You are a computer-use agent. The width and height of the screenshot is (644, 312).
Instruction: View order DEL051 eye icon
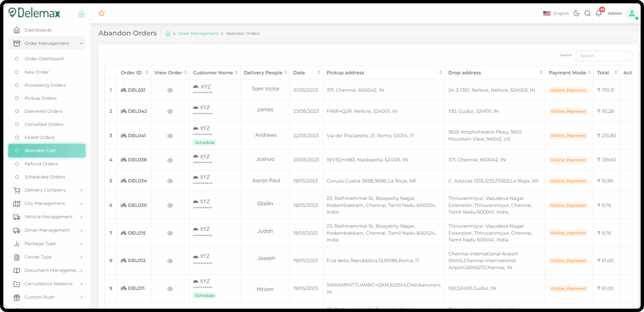pos(170,91)
